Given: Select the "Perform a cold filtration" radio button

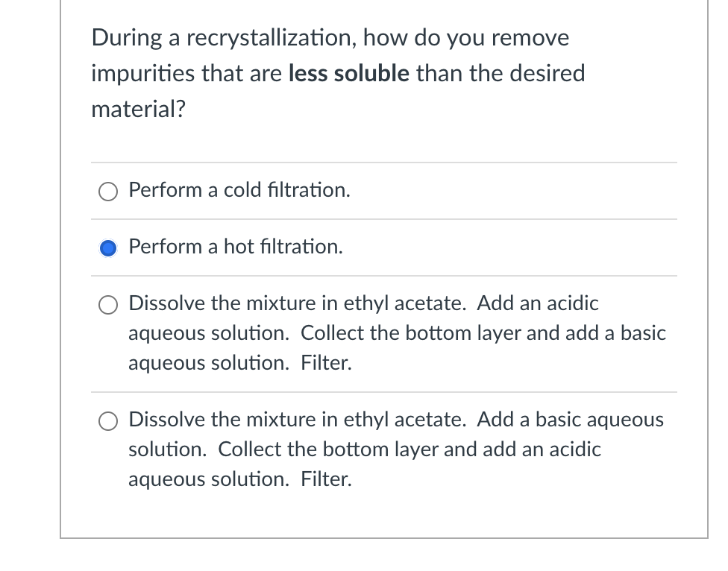Looking at the screenshot, I should [107, 192].
